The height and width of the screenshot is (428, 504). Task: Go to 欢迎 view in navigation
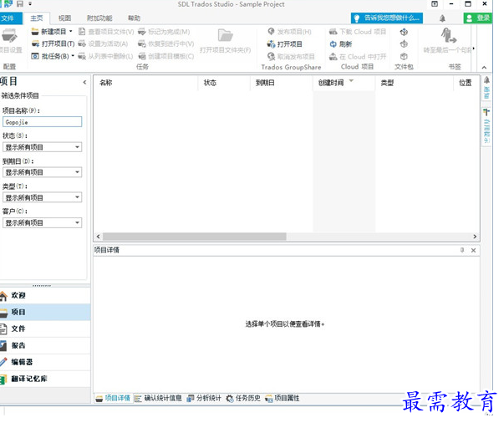pos(45,295)
